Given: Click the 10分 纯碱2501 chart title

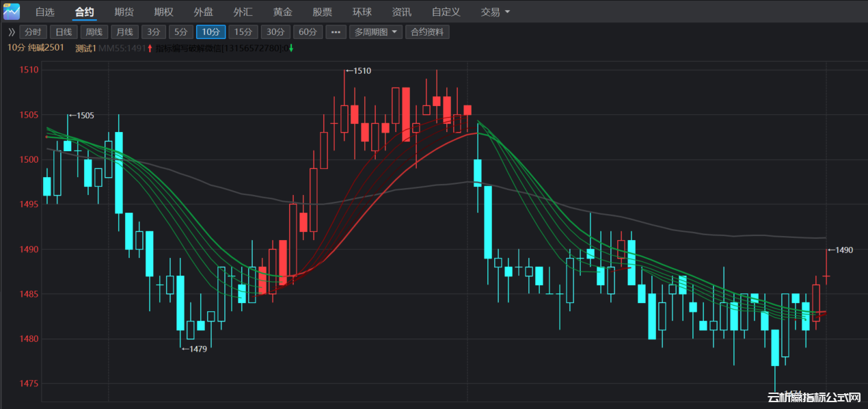Looking at the screenshot, I should point(36,47).
